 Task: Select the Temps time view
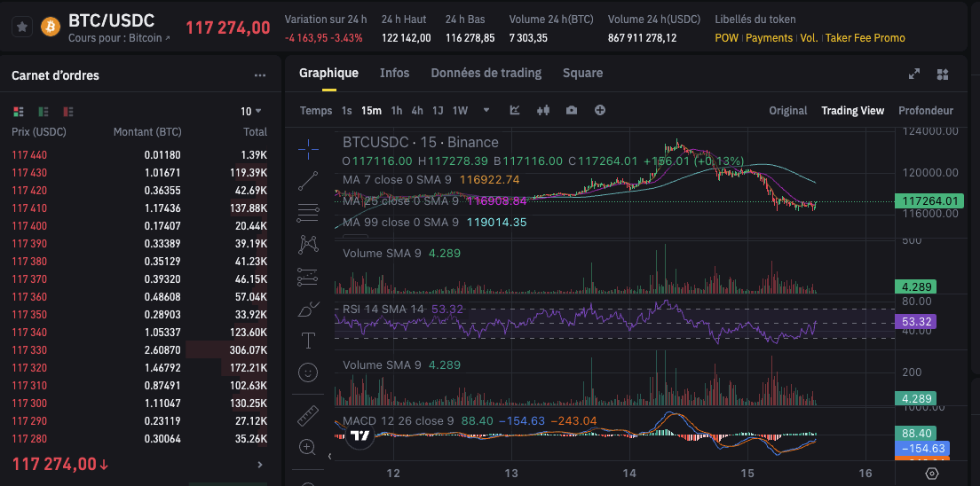316,111
